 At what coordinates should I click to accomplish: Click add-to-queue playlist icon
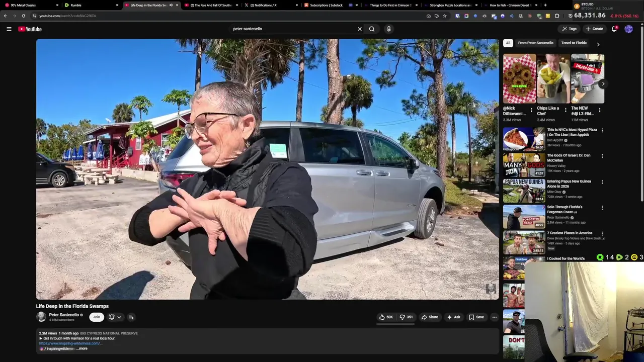pyautogui.click(x=131, y=317)
